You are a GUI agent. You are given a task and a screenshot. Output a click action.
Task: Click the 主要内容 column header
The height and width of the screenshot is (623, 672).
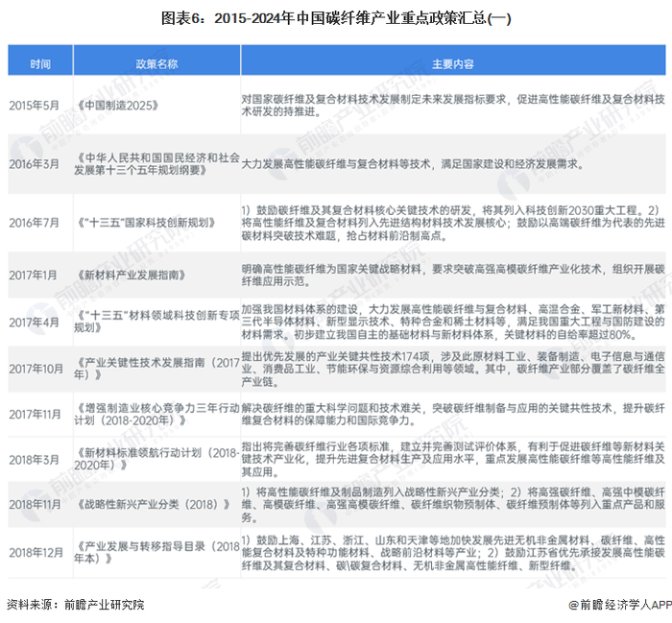[452, 64]
